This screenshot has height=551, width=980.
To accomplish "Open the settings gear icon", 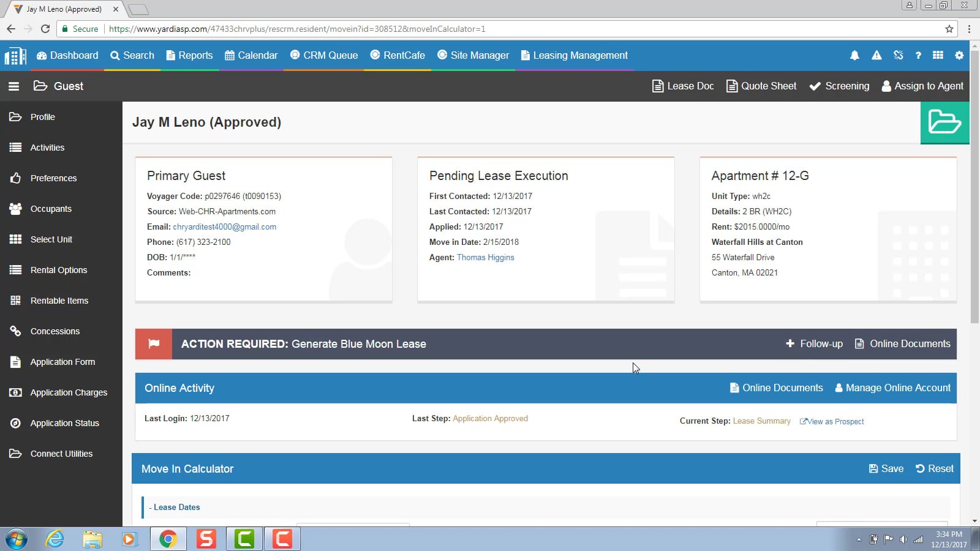I will click(x=958, y=55).
